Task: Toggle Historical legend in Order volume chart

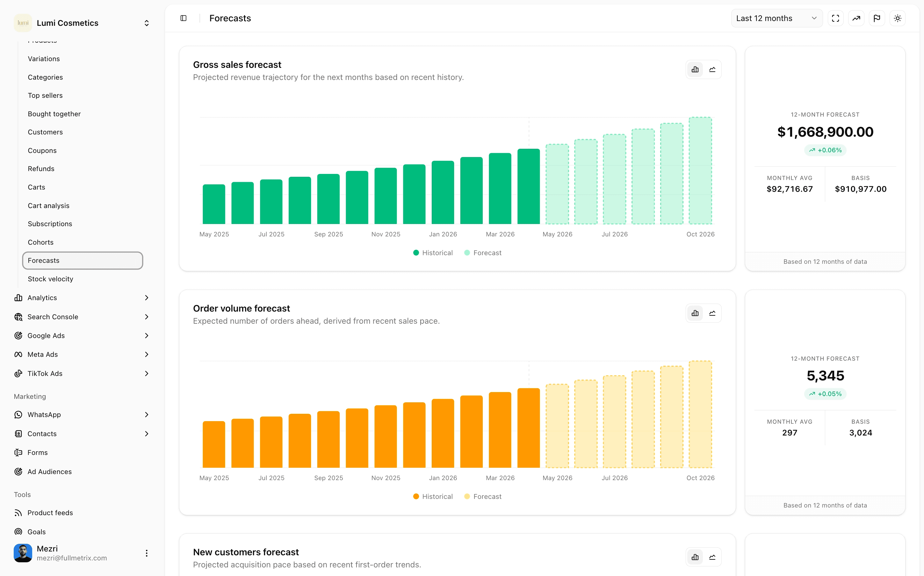Action: click(x=433, y=496)
